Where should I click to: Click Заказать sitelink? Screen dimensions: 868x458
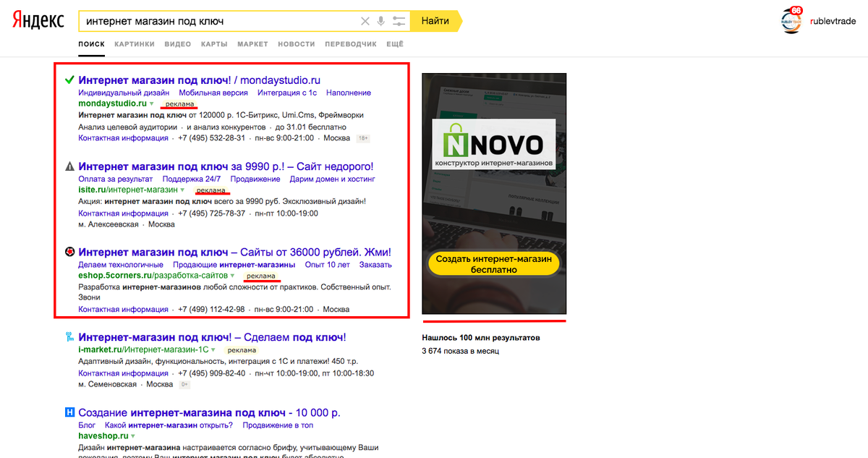tap(375, 265)
